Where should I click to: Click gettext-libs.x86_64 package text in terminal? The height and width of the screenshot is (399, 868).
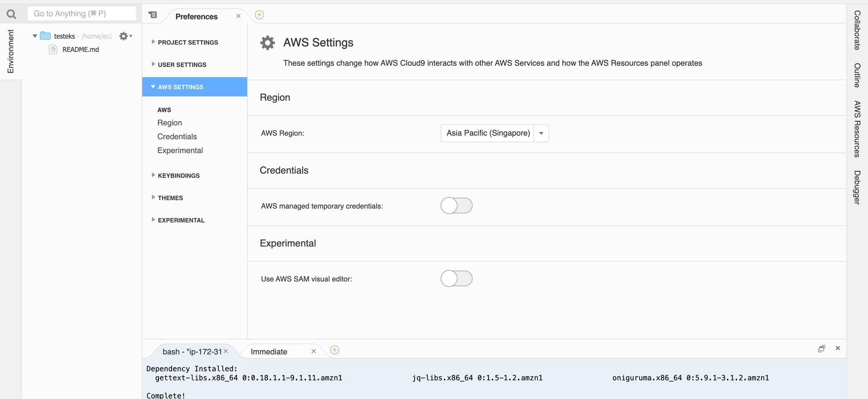[249, 378]
